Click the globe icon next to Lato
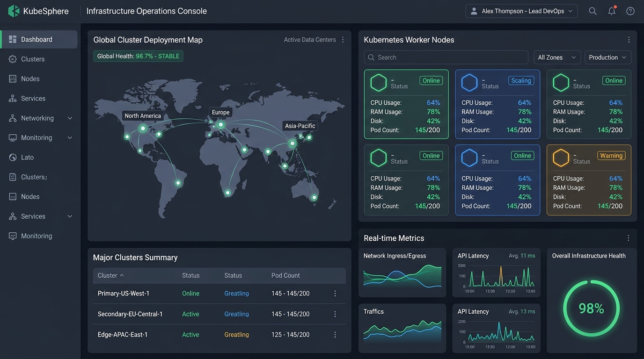Viewport: 644px width, 359px height. click(x=13, y=158)
